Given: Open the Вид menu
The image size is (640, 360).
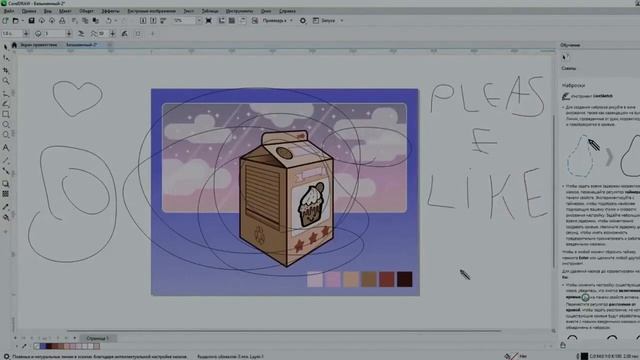Looking at the screenshot, I should 48,11.
